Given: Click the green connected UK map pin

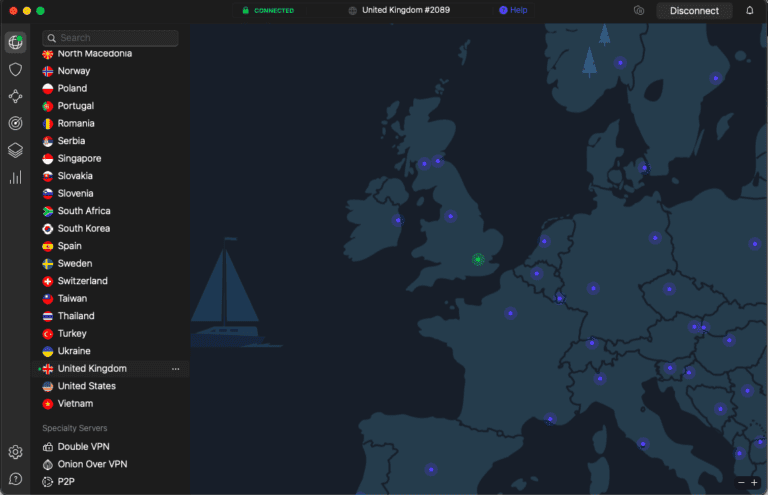Looking at the screenshot, I should [x=478, y=260].
